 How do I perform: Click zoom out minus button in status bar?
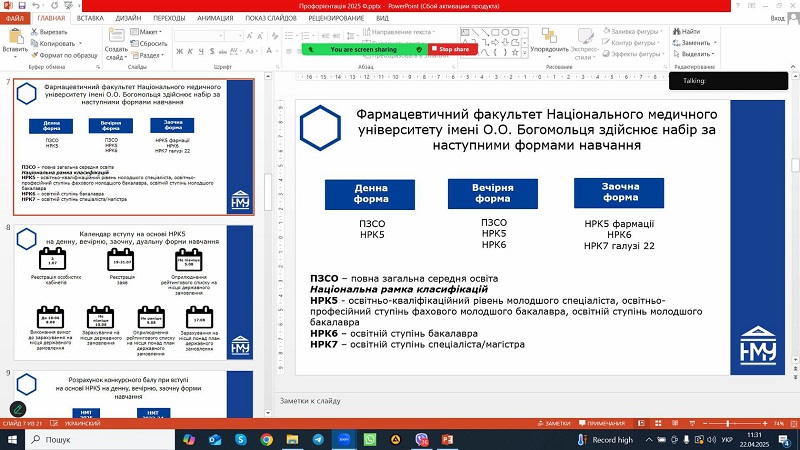pos(705,423)
